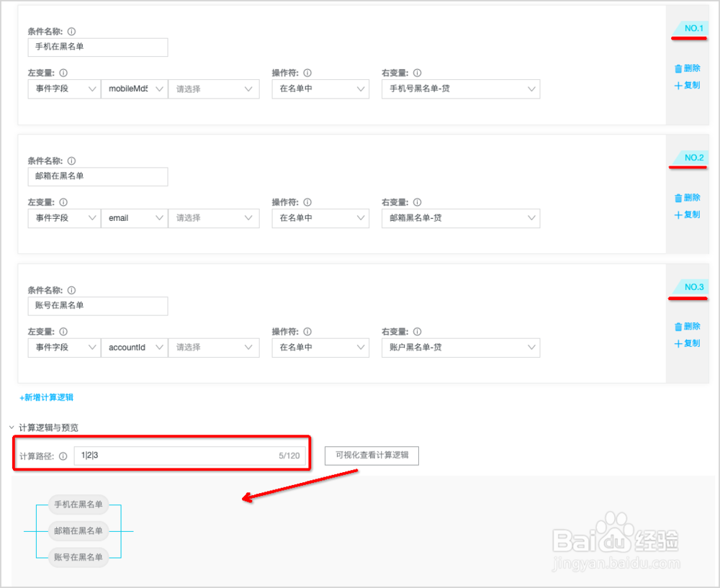
Task: Click info icon beside 操作符 in NO.2
Action: [308, 202]
